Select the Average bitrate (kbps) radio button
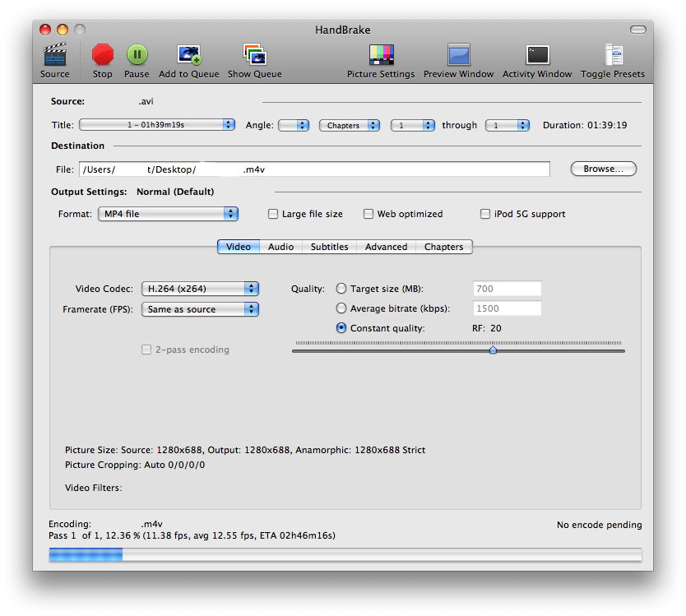Viewport: 686px width, 616px height. pyautogui.click(x=341, y=308)
